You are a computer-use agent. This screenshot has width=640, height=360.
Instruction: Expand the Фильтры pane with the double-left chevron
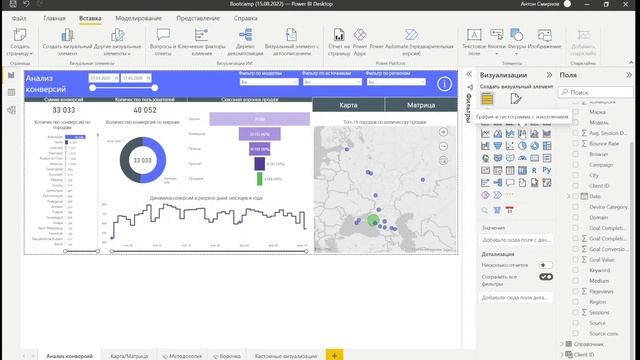469,74
